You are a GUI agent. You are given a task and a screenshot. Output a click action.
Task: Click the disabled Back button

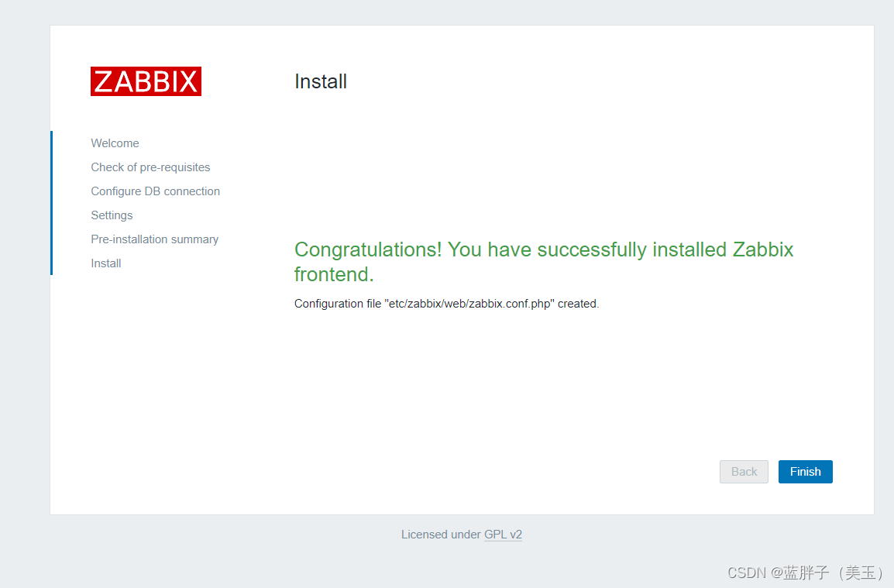point(744,472)
